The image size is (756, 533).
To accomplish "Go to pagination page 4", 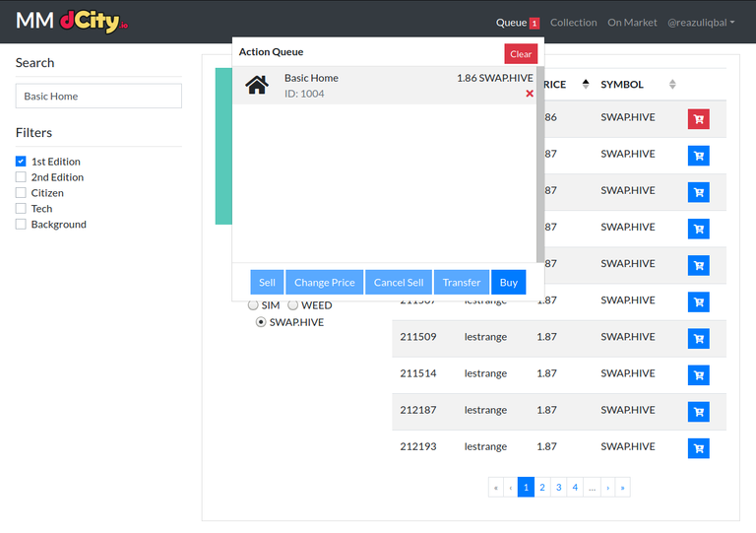I will pyautogui.click(x=575, y=487).
